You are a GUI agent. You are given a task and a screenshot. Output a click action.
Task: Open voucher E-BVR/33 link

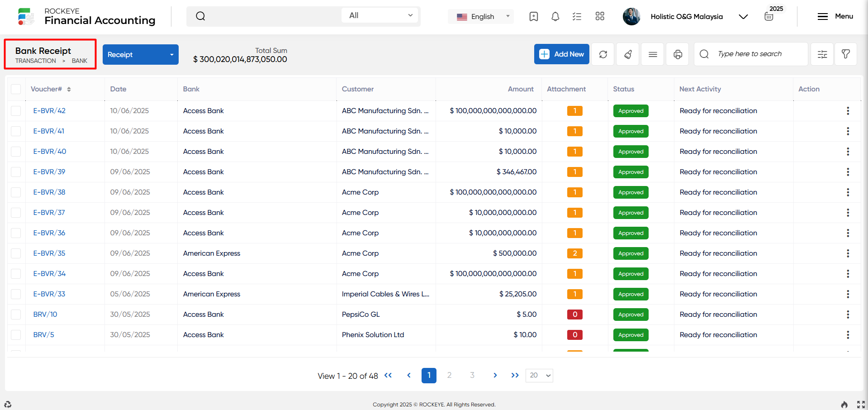(x=49, y=294)
